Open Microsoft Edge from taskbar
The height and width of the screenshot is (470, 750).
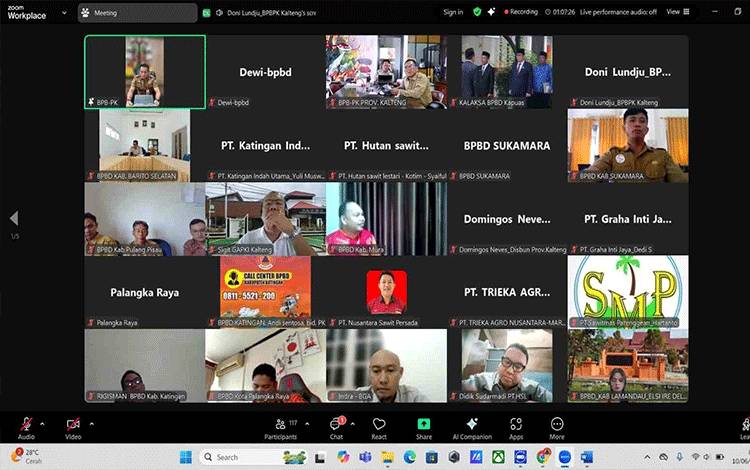[x=409, y=457]
